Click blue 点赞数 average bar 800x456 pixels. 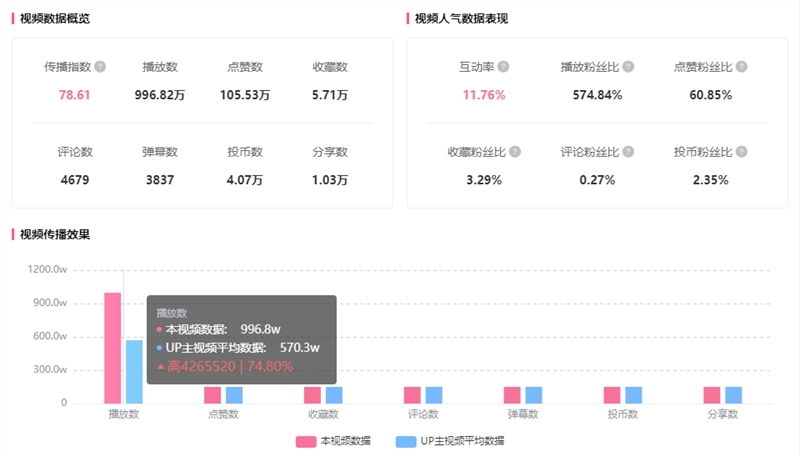click(x=234, y=395)
